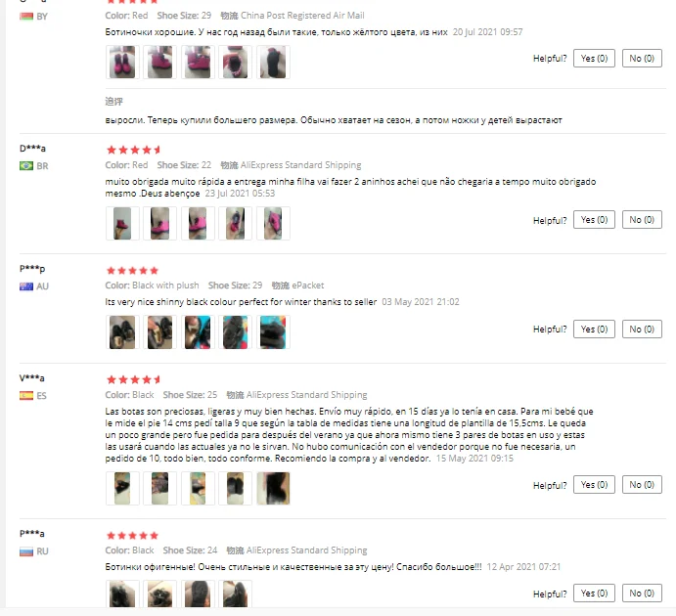The image size is (676, 616).
Task: Vote No on P***p's Australian review
Action: pos(642,330)
